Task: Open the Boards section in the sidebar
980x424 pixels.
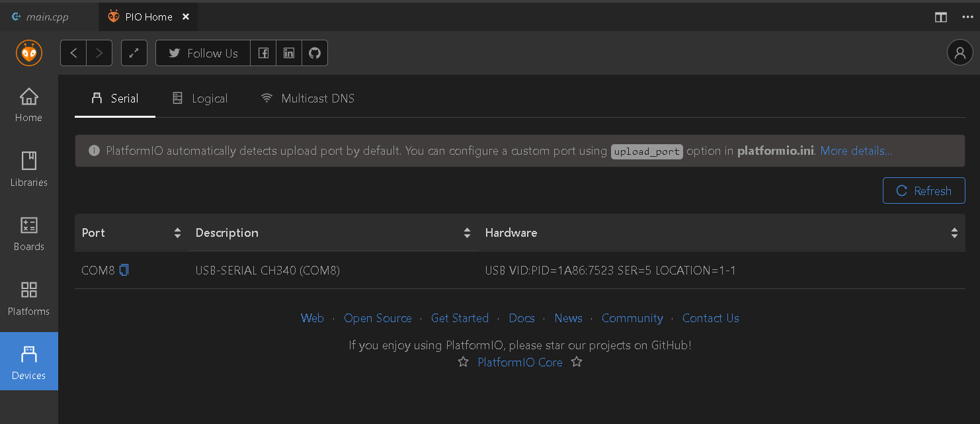Action: tap(28, 233)
